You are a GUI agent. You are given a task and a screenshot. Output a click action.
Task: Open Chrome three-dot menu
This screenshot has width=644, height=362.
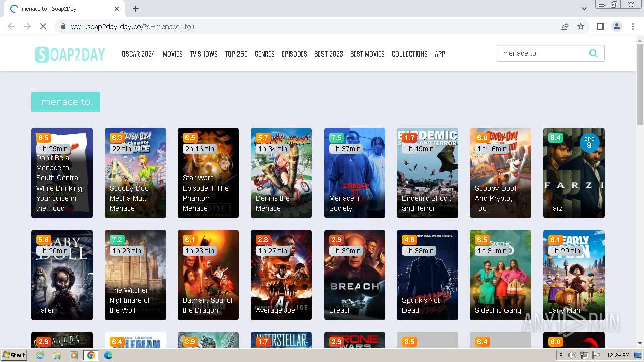tap(633, 26)
